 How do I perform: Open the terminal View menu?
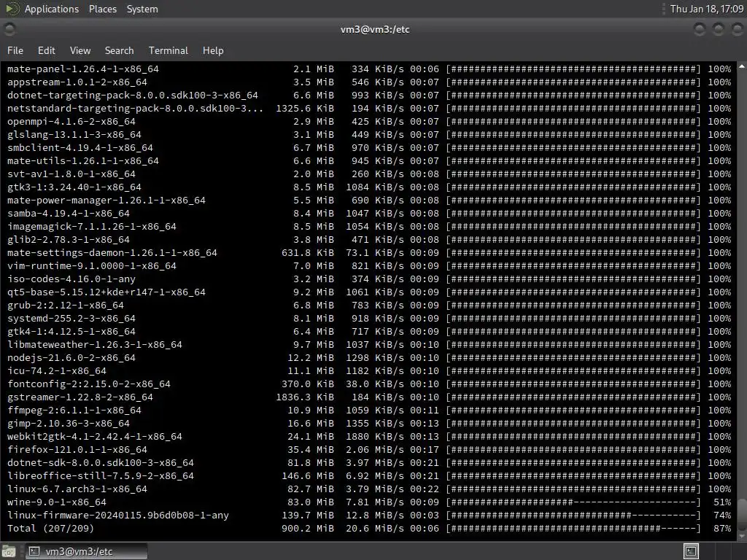point(80,50)
